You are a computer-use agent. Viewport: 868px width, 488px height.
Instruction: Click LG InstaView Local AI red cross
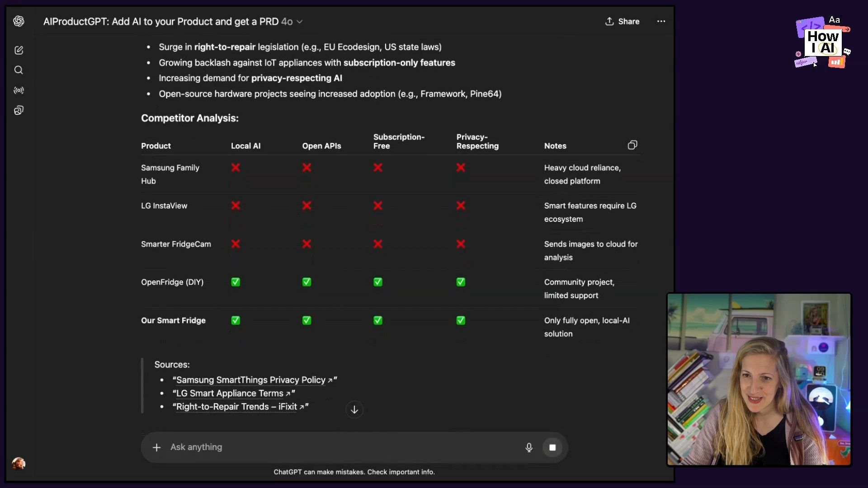236,206
